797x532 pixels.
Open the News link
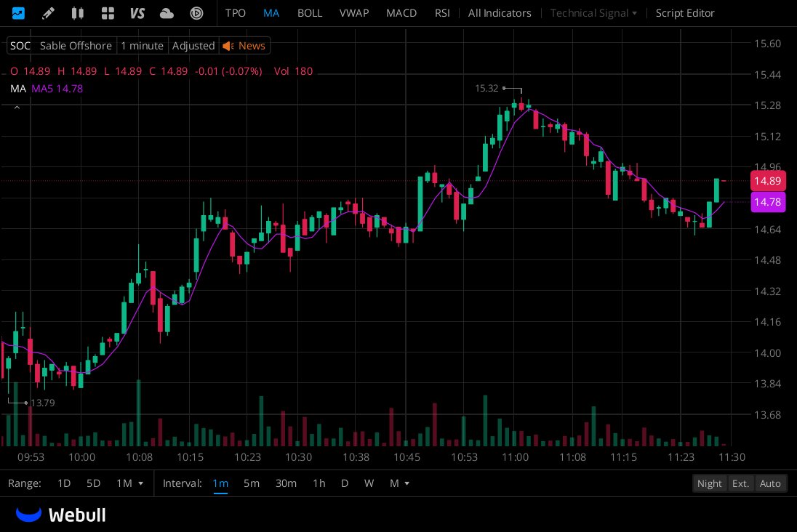[x=252, y=46]
